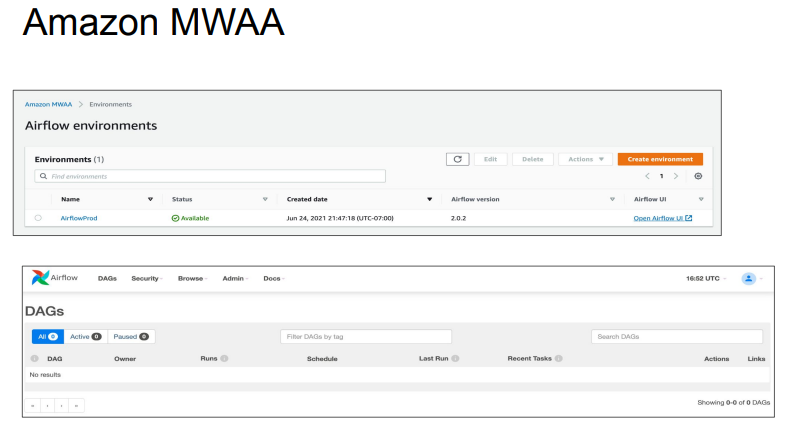This screenshot has height=431, width=793.
Task: Go to previous DAGs page arrow
Action: [47, 405]
